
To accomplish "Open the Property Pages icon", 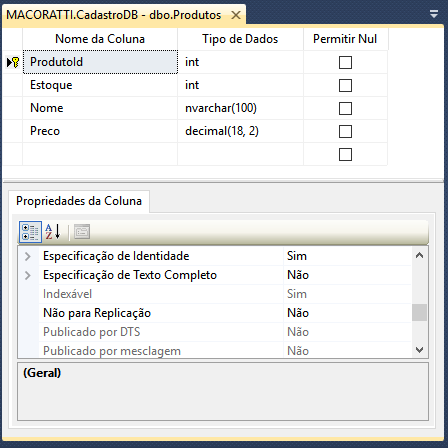I will [82, 232].
